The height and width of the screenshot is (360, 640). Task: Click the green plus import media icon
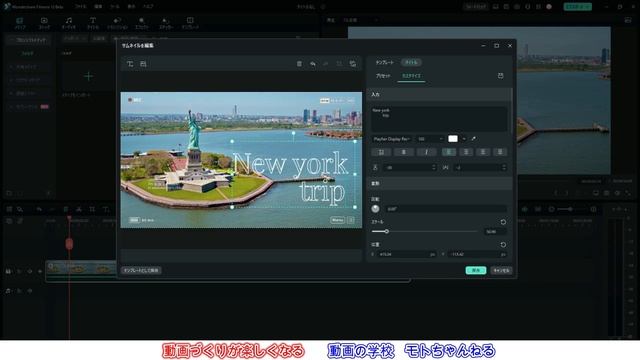[88, 76]
